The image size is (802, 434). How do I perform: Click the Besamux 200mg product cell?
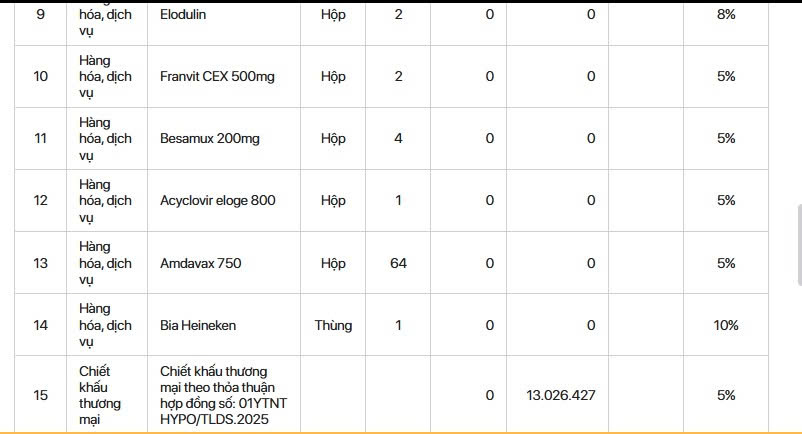click(201, 138)
